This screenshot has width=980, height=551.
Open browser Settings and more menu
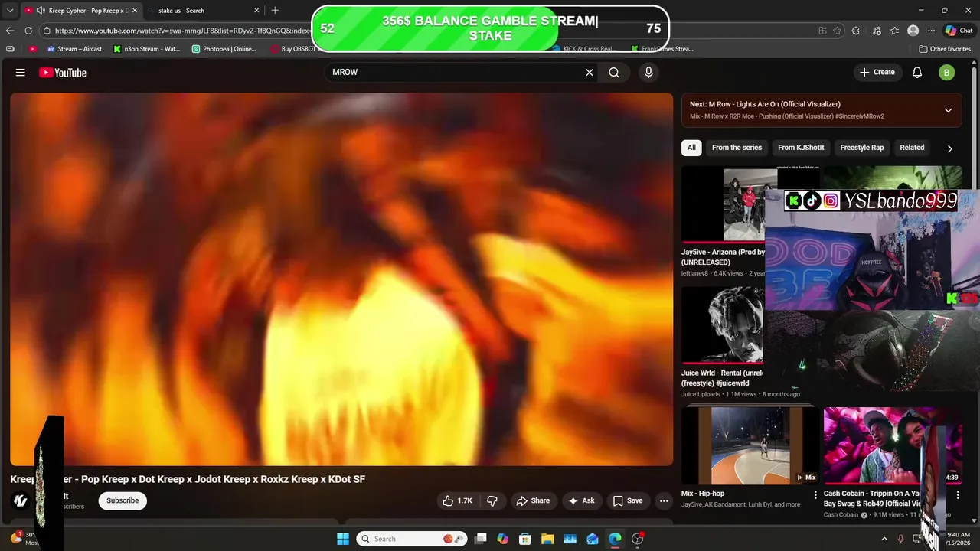point(931,31)
